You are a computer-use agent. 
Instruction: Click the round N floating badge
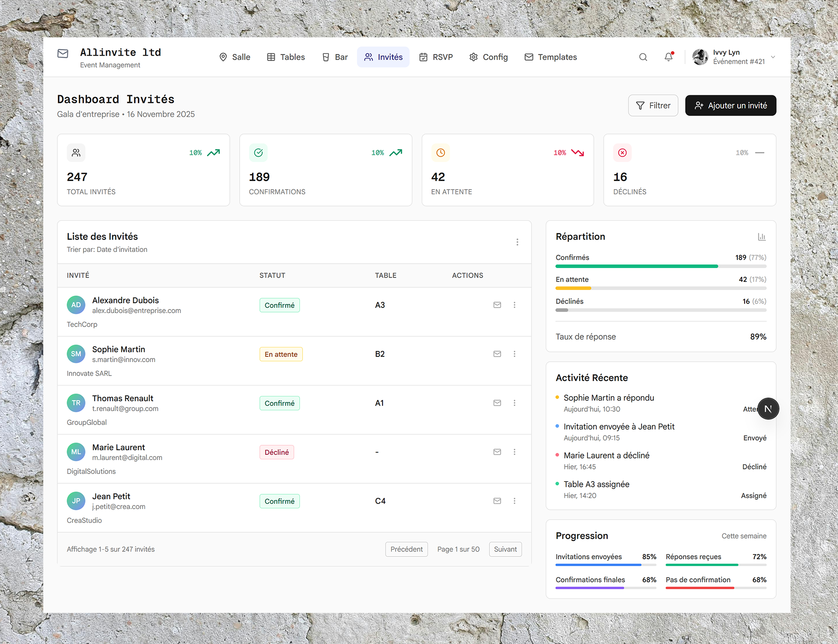[768, 409]
